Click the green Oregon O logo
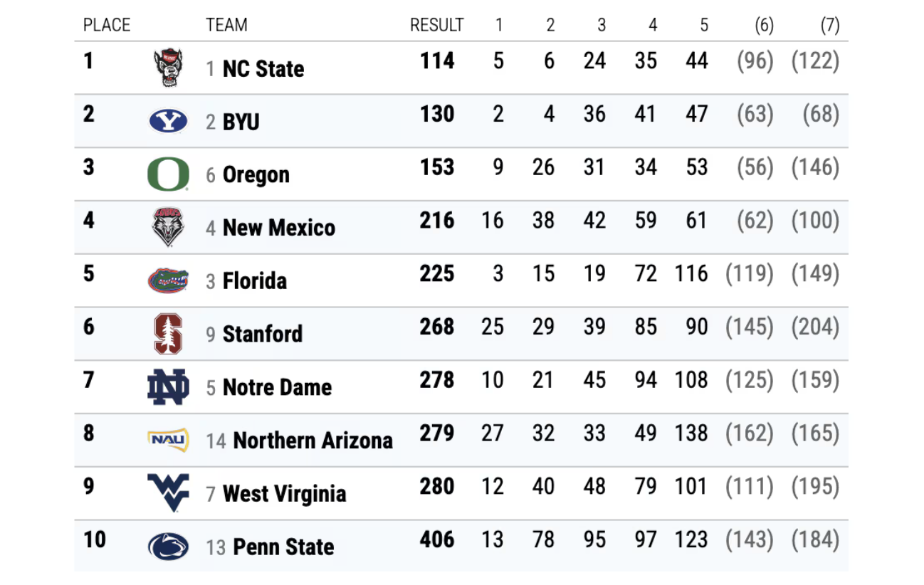This screenshot has height=585, width=924. coord(168,174)
